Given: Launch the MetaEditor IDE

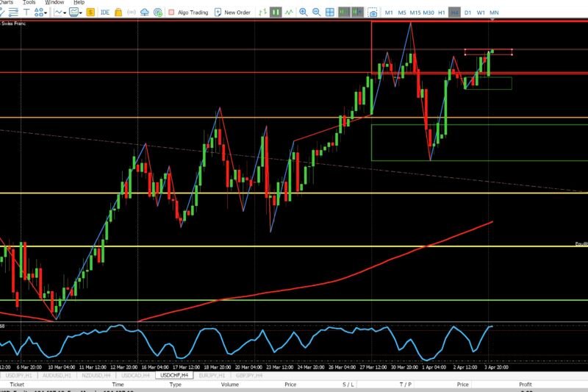Looking at the screenshot, I should point(105,13).
